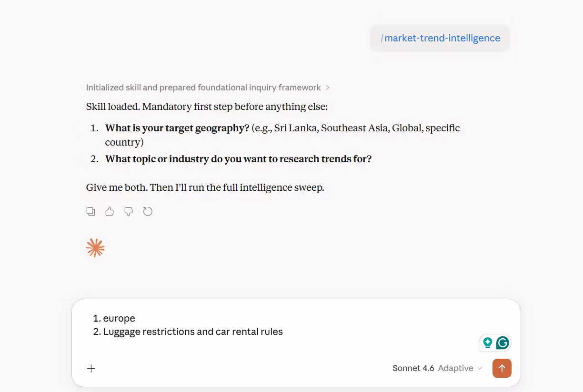583x392 pixels.
Task: Mark the response with thumbs down
Action: pyautogui.click(x=129, y=211)
